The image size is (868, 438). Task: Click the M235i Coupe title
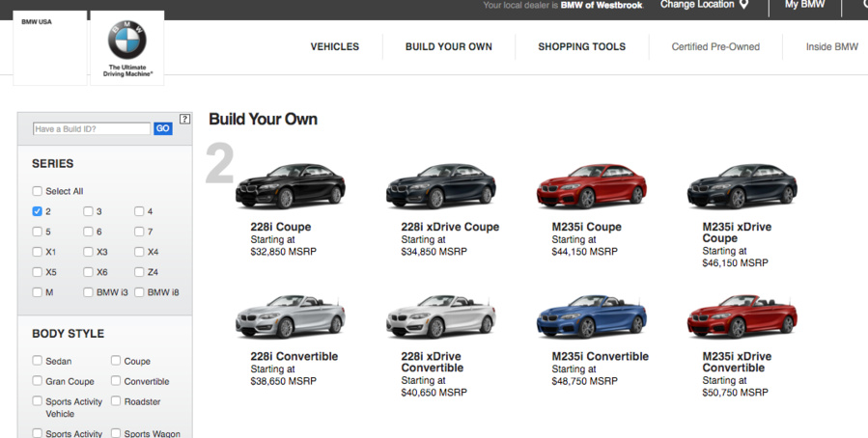(x=586, y=227)
